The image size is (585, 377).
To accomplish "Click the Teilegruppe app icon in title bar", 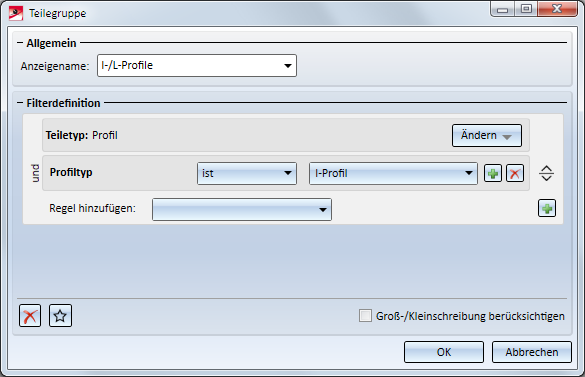I will (x=16, y=13).
